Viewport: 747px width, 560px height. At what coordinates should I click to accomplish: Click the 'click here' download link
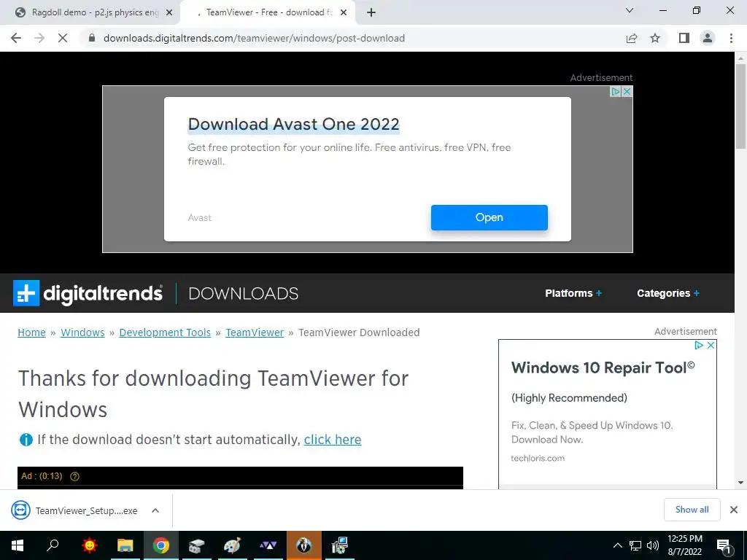tap(333, 440)
